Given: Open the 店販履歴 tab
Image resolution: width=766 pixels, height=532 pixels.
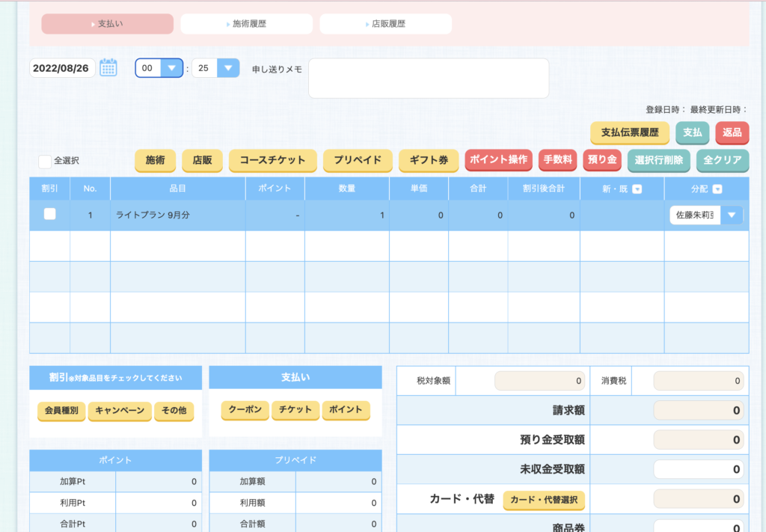Looking at the screenshot, I should coord(385,24).
